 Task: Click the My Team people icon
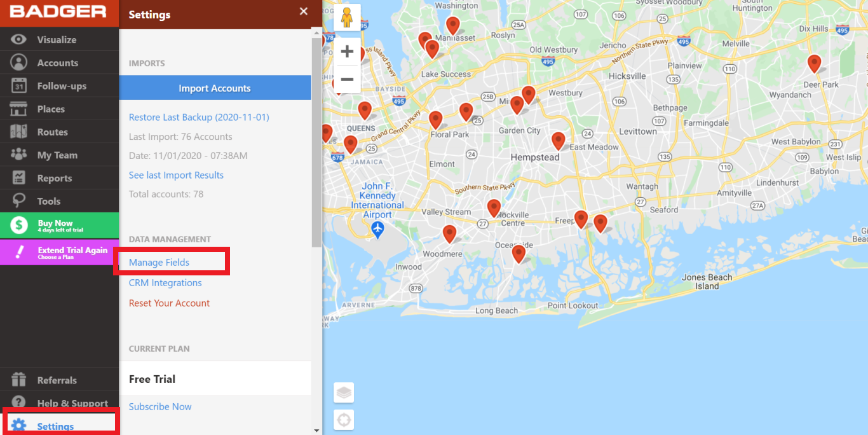coord(19,155)
